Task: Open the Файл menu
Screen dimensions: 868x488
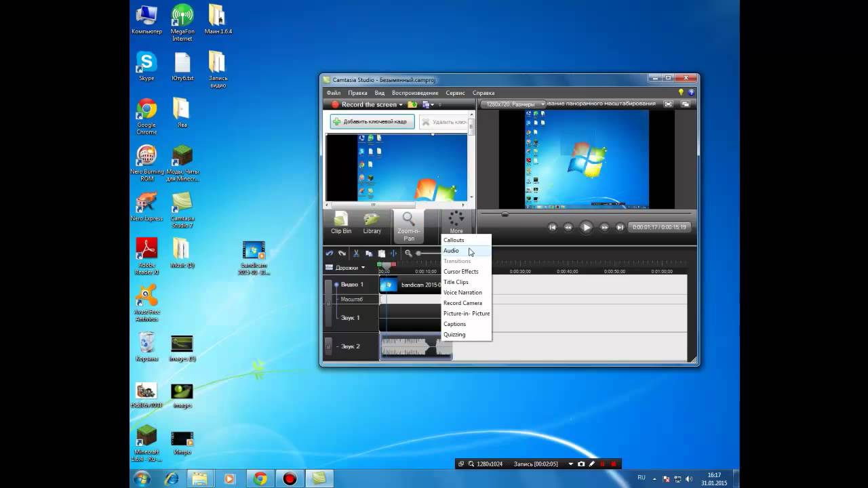Action: point(333,93)
